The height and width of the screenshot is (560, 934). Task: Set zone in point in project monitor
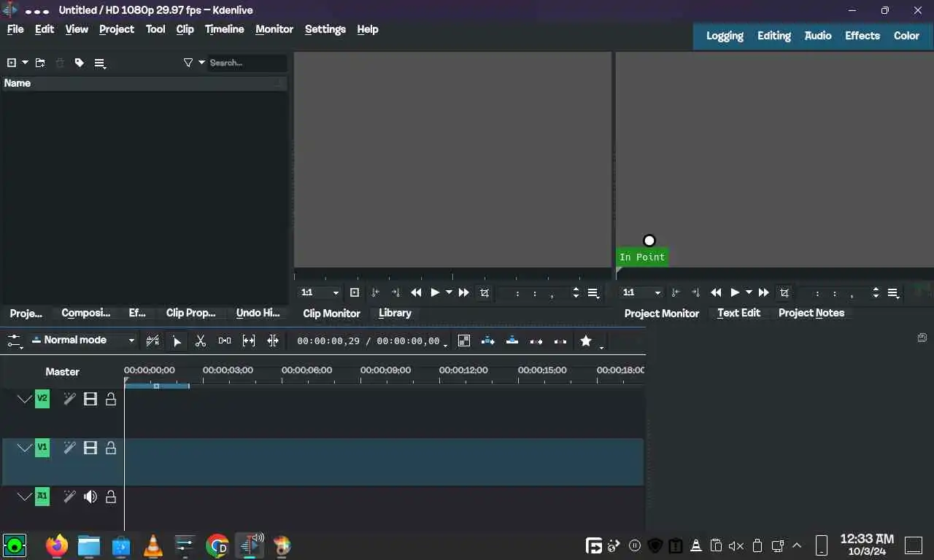(675, 292)
